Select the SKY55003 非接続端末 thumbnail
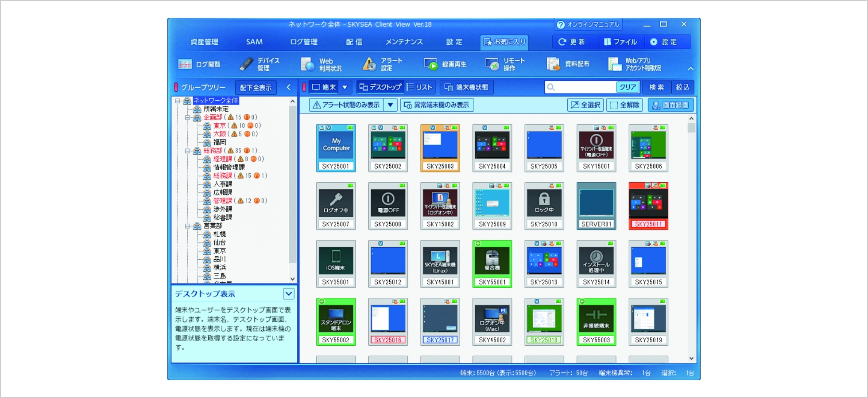The image size is (868, 398). coord(596,322)
